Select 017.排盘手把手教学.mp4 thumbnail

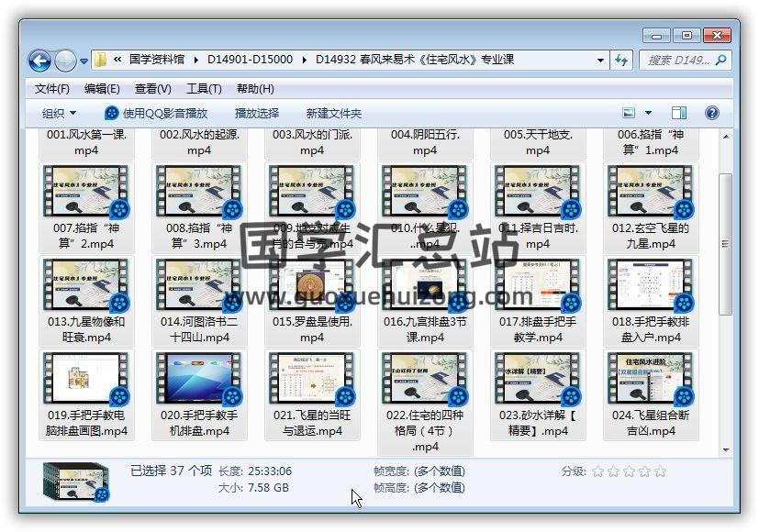537,285
